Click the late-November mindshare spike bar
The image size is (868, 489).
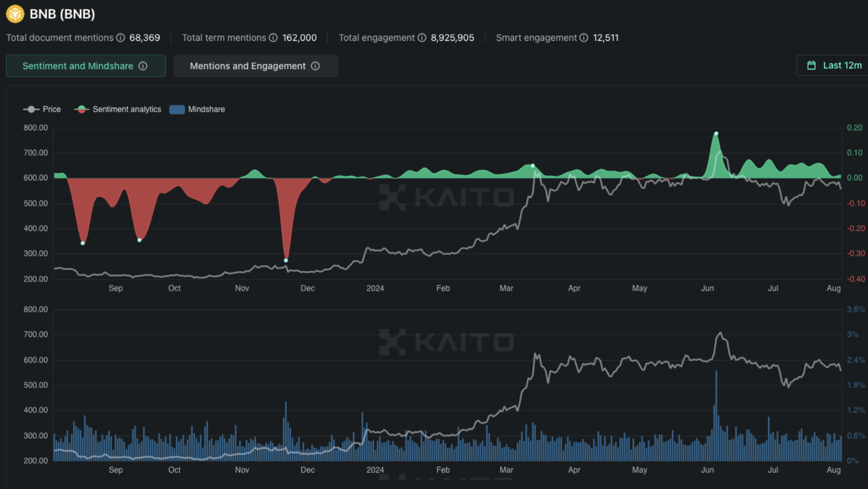pyautogui.click(x=286, y=431)
